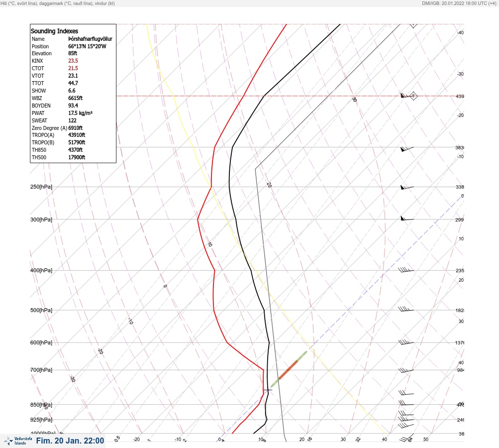The height and width of the screenshot is (448, 499).
Task: Click the Zero Degree (A) value 6910ft
Action: (x=76, y=128)
